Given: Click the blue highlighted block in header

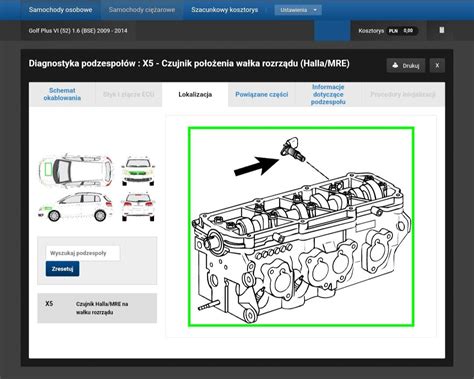Looking at the screenshot, I should (332, 31).
